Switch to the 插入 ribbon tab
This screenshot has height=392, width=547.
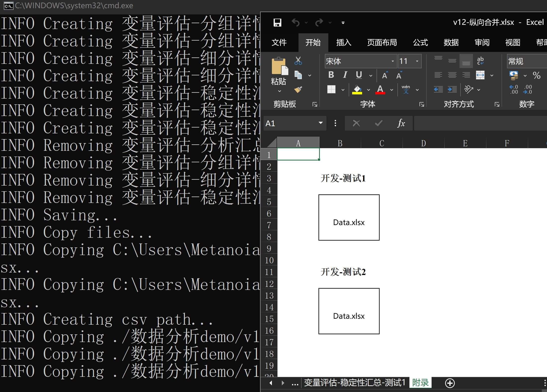343,42
